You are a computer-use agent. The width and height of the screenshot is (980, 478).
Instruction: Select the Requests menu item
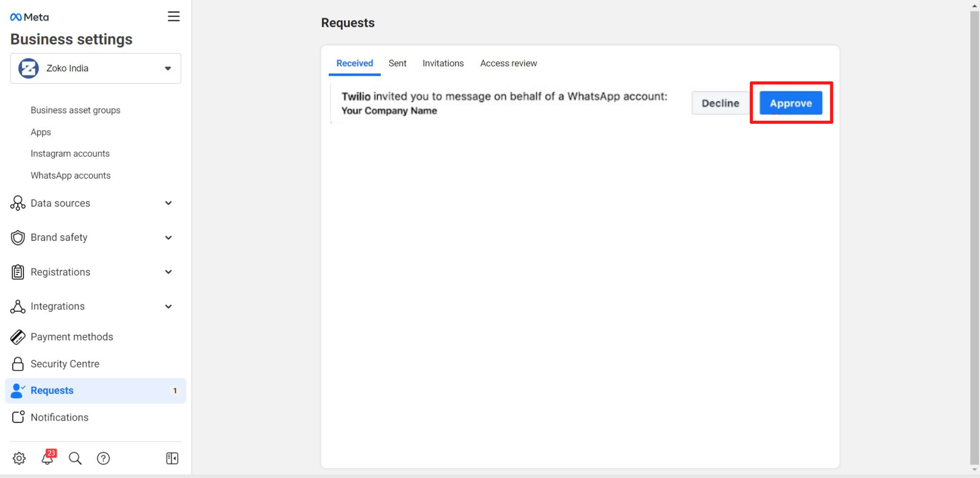pos(95,391)
